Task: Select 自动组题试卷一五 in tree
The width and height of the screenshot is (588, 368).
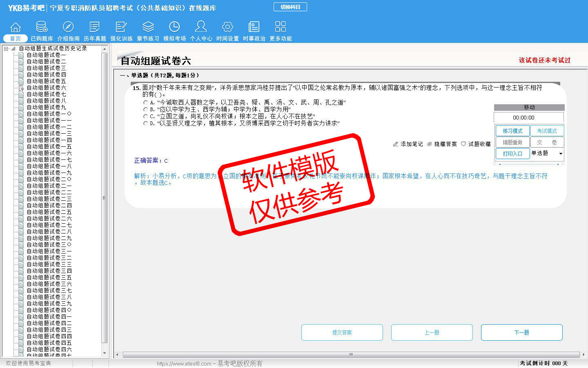Action: coord(49,146)
